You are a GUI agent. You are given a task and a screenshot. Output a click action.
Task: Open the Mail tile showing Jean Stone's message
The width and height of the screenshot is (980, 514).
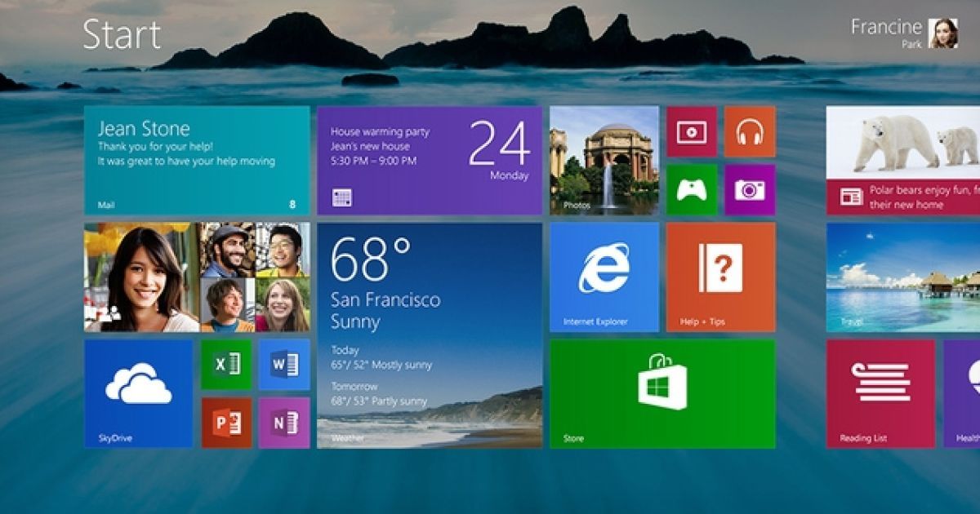coord(194,159)
